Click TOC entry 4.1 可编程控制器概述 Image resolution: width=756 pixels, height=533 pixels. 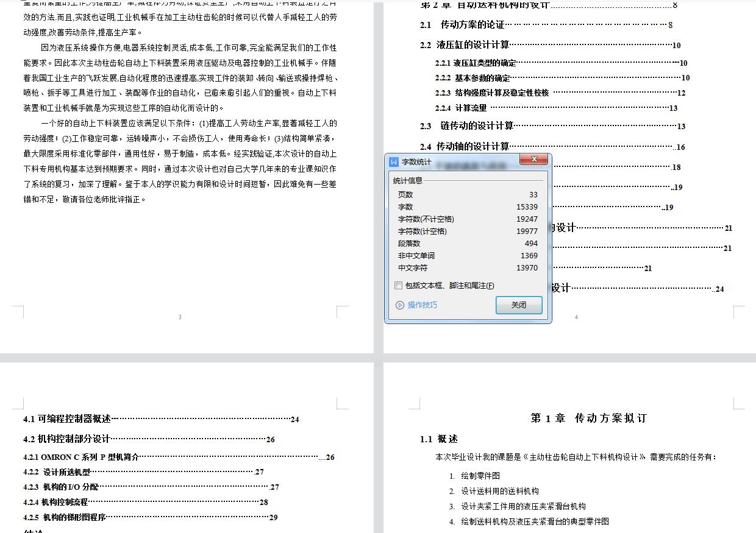click(161, 419)
